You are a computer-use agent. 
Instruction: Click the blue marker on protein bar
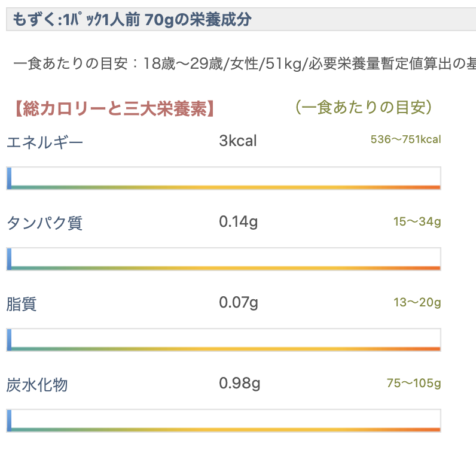pyautogui.click(x=9, y=259)
